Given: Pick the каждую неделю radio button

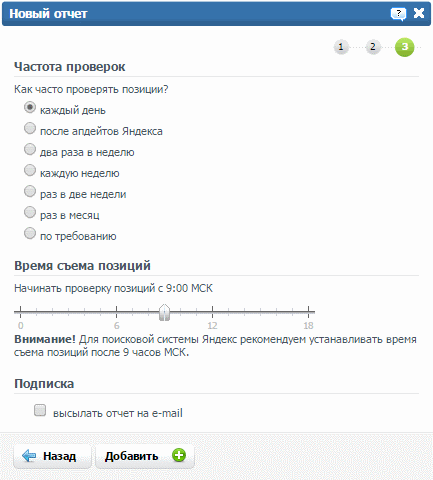Looking at the screenshot, I should click(x=30, y=170).
